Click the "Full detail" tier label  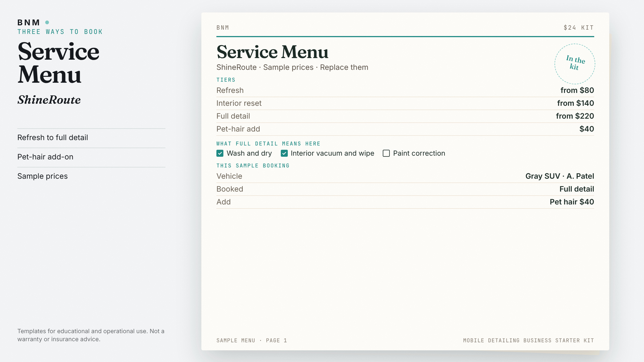coord(233,116)
